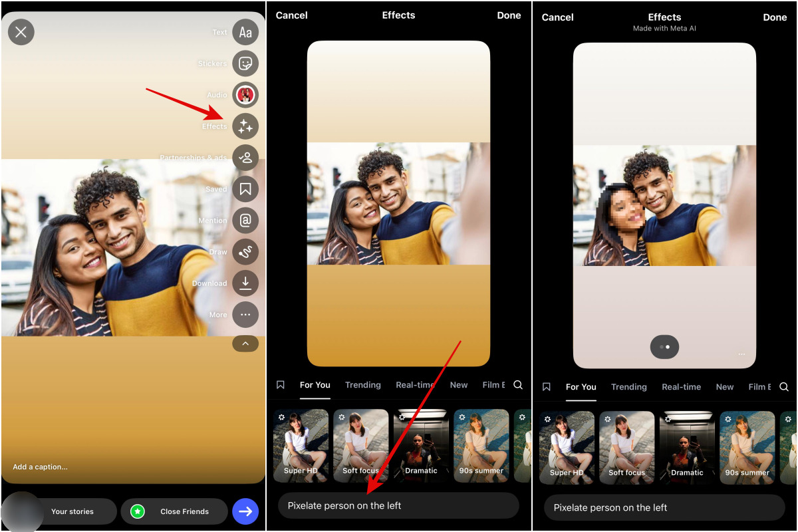The image size is (798, 532).
Task: Select the Mention @ icon
Action: pyautogui.click(x=245, y=220)
